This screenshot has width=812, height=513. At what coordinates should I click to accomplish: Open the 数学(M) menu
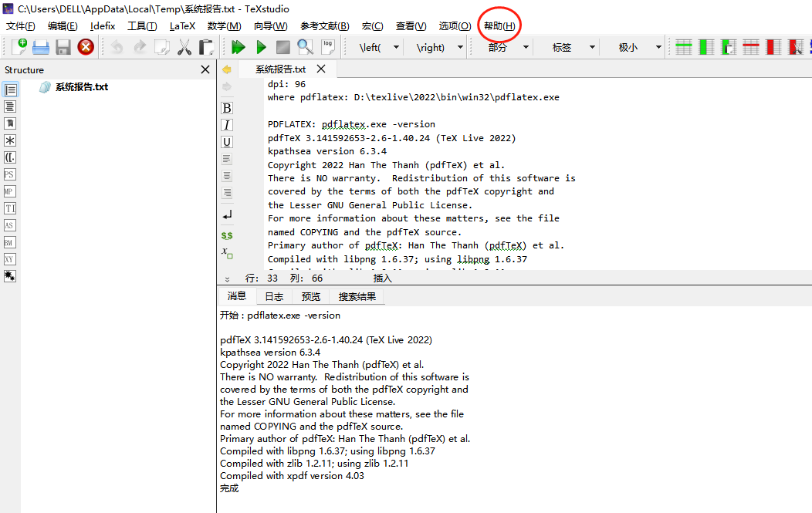point(225,26)
